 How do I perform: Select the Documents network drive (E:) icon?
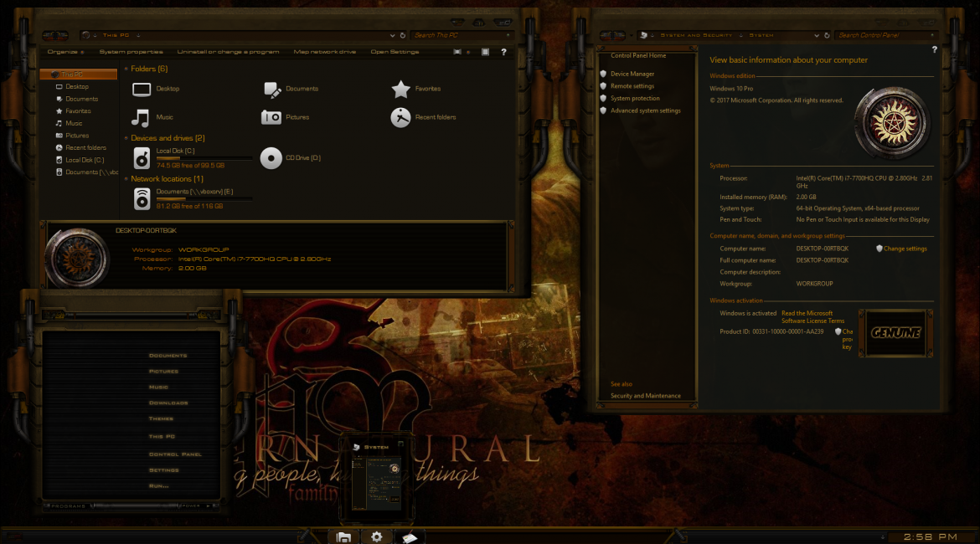click(142, 199)
